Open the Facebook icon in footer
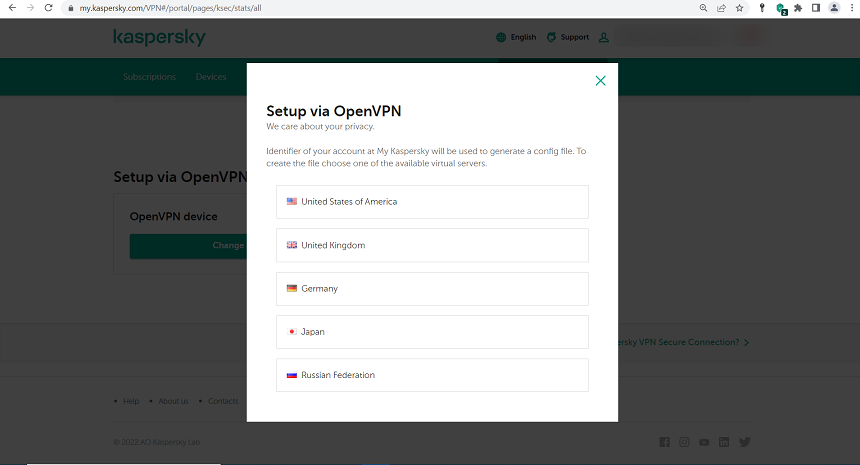Image resolution: width=860 pixels, height=465 pixels. [x=664, y=442]
